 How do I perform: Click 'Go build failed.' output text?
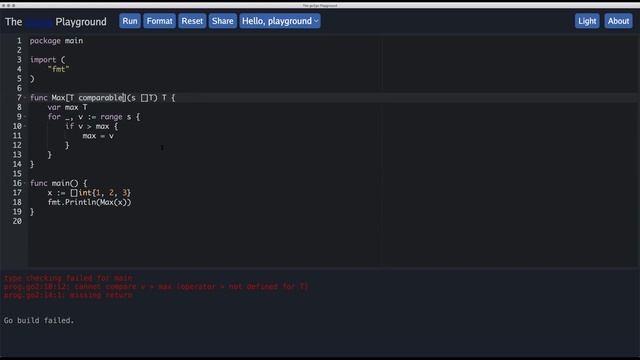pos(39,320)
